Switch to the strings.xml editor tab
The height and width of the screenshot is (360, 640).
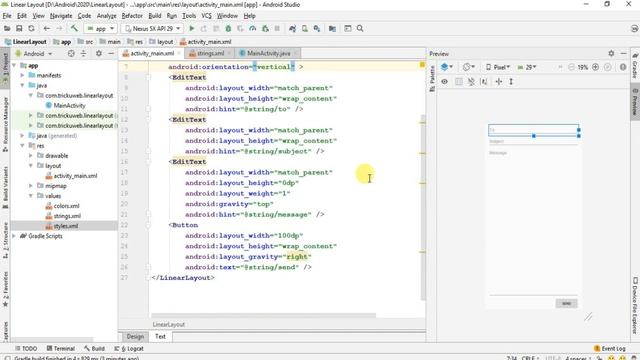pos(211,53)
